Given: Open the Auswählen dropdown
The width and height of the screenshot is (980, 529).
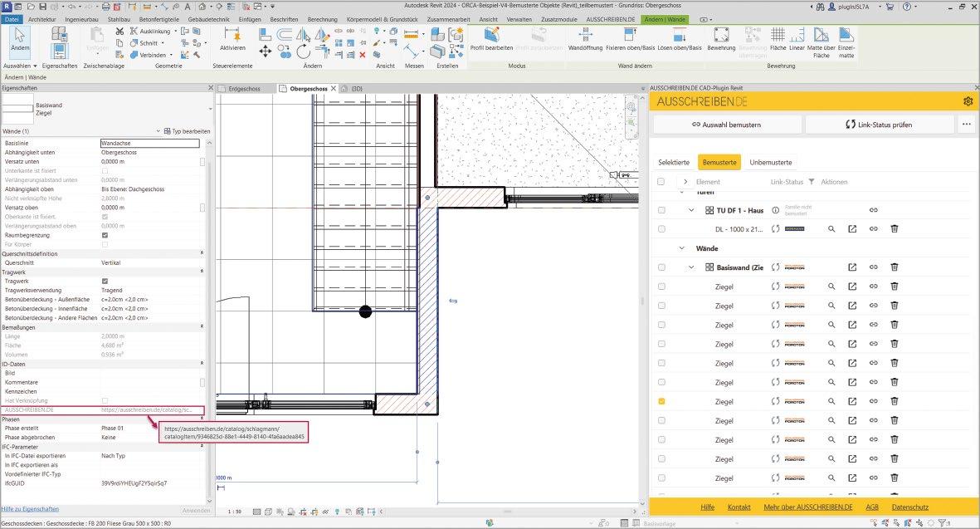Looking at the screenshot, I should point(20,66).
